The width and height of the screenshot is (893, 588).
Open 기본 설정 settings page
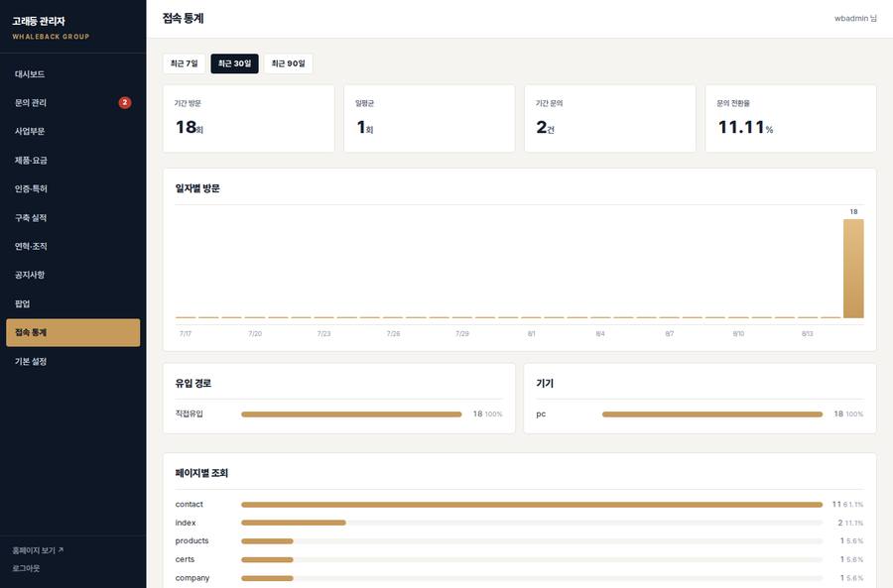point(72,361)
